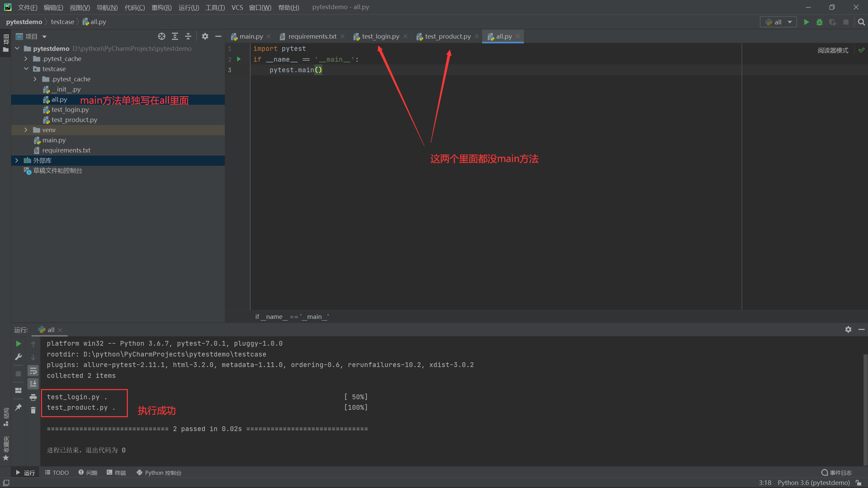Image resolution: width=868 pixels, height=488 pixels.
Task: Click the green Run button in top toolbar
Action: tap(806, 22)
